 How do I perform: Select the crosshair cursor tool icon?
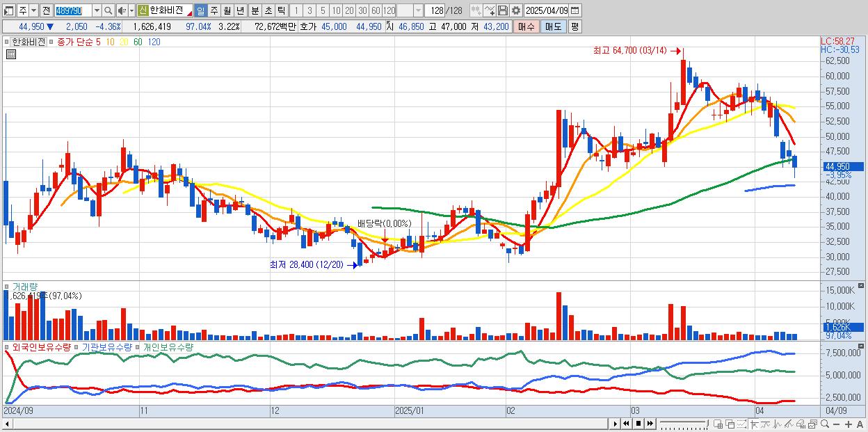click(755, 424)
